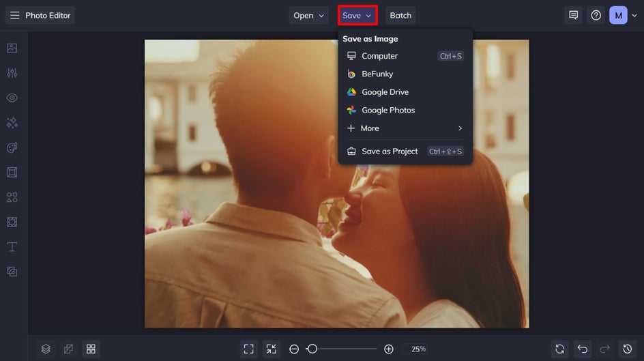The image size is (644, 361).
Task: Save image to Google Drive
Action: (x=405, y=92)
